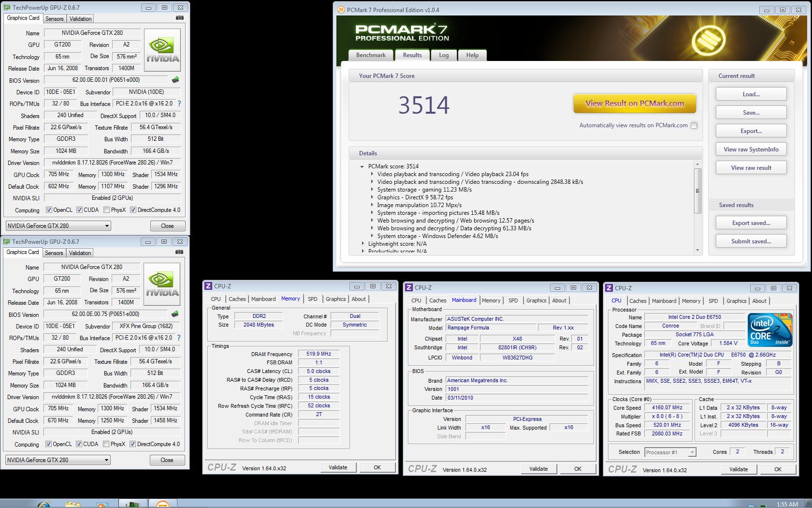Click the PCMark details scrollbar thumb
812x508 pixels.
coord(697,191)
